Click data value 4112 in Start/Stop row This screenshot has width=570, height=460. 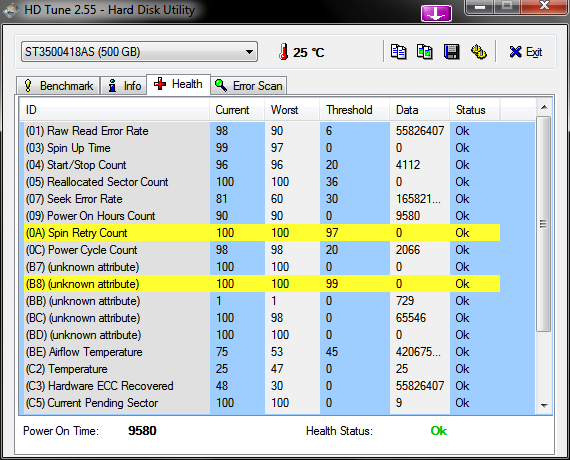point(408,165)
